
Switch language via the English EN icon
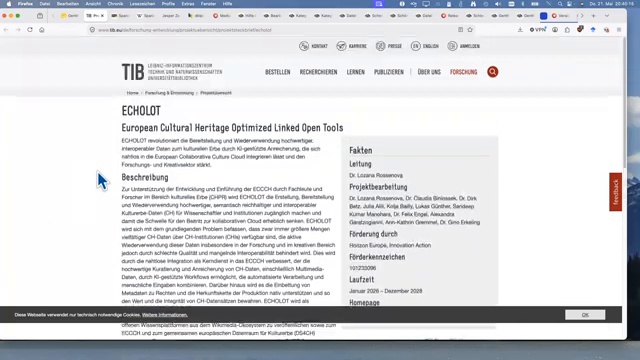(416, 46)
